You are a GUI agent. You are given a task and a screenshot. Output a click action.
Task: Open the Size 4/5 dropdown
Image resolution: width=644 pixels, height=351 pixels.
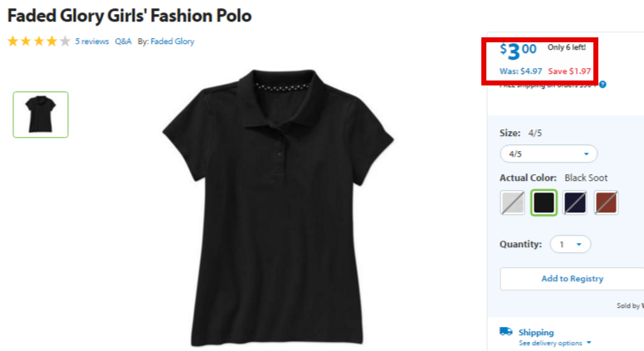click(549, 154)
